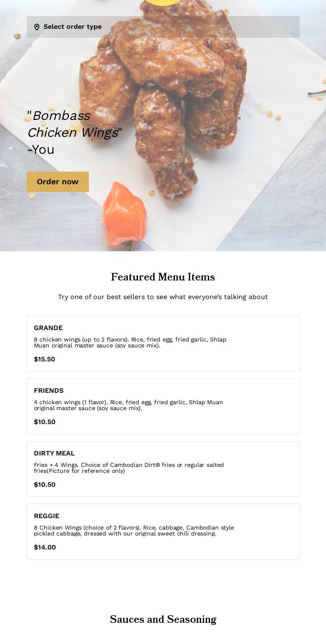Click the DIRTY MEAL card's $10.50 price

(44, 485)
